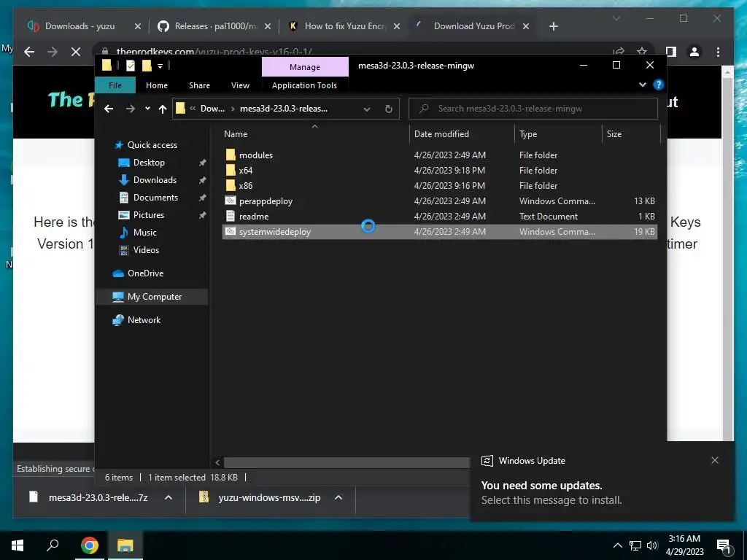This screenshot has width=747, height=560.
Task: Expand recent locations dropdown arrow
Action: [x=147, y=109]
